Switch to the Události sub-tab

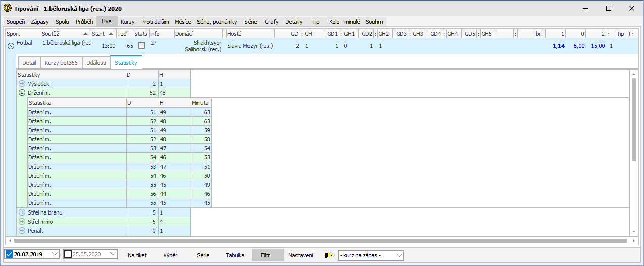coord(95,63)
